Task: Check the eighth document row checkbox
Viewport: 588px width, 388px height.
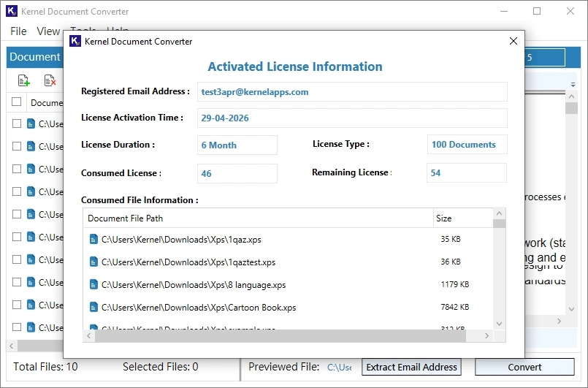Action: [17, 282]
